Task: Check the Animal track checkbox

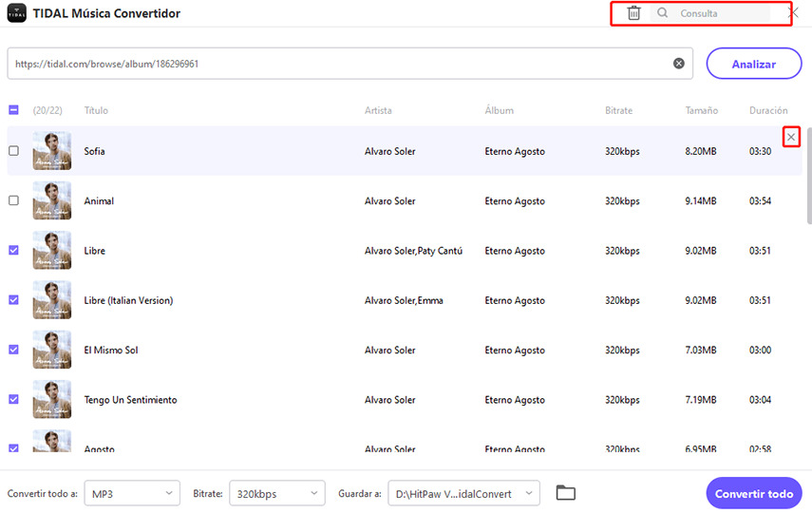Action: tap(14, 200)
